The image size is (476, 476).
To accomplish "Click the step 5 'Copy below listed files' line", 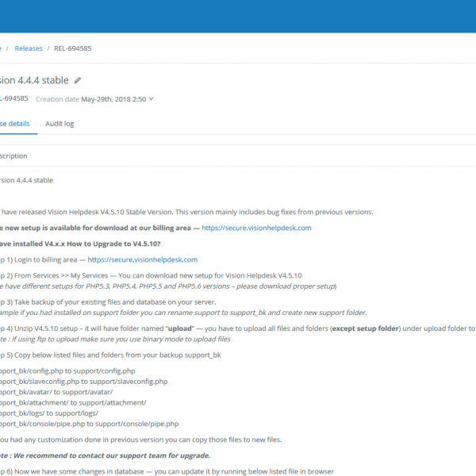I will [x=110, y=355].
